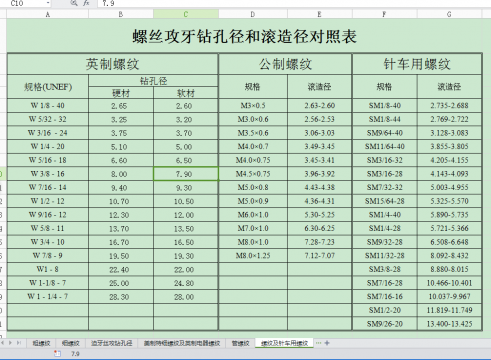Select the value 10.70 cell
491x360 pixels.
pos(121,201)
